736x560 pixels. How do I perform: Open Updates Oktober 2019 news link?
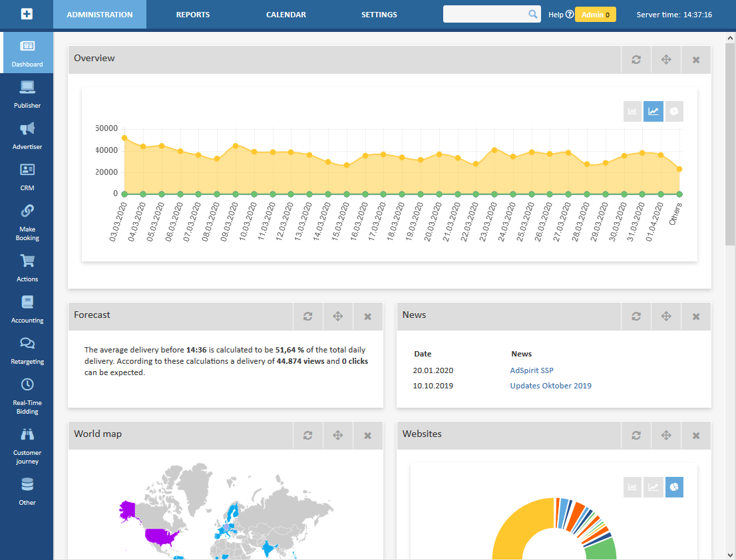click(x=550, y=386)
